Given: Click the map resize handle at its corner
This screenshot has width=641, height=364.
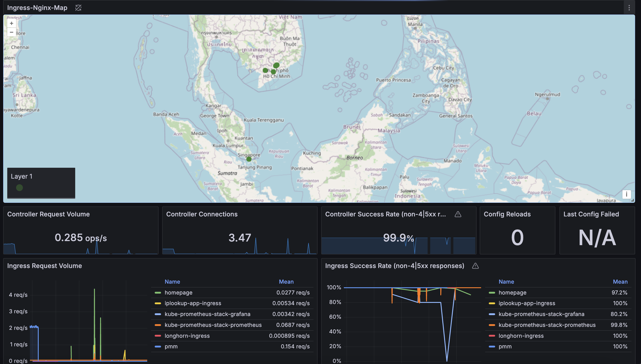Looking at the screenshot, I should pyautogui.click(x=632, y=200).
